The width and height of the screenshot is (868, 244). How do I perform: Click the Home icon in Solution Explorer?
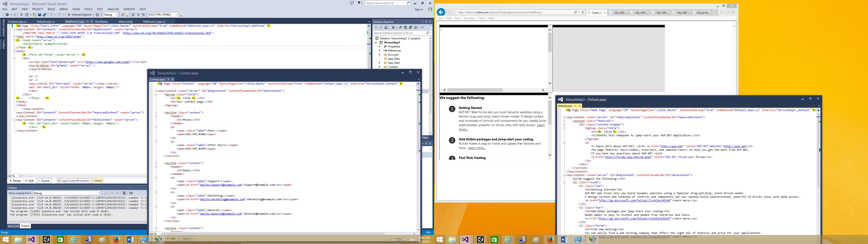click(x=386, y=27)
